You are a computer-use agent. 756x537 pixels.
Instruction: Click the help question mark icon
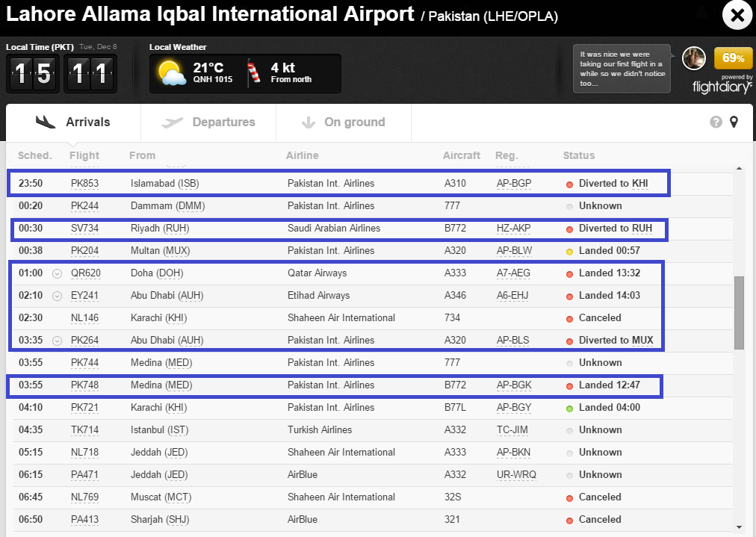point(716,122)
